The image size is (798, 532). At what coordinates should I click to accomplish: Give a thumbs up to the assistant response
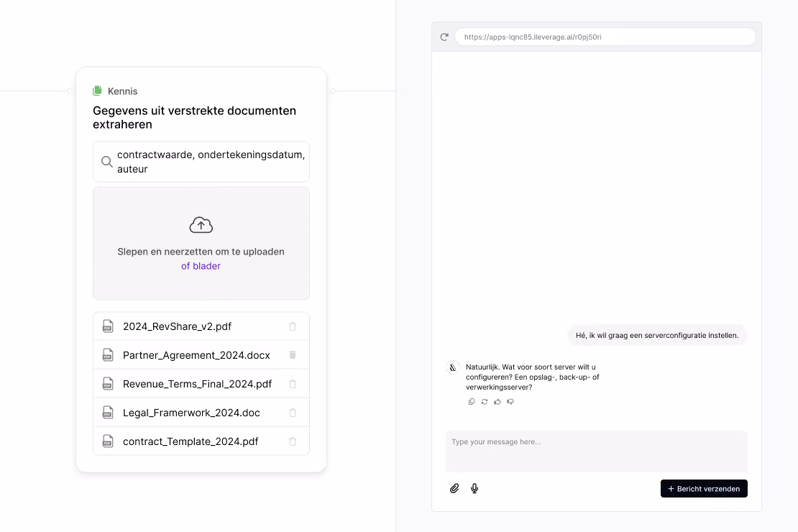(497, 401)
